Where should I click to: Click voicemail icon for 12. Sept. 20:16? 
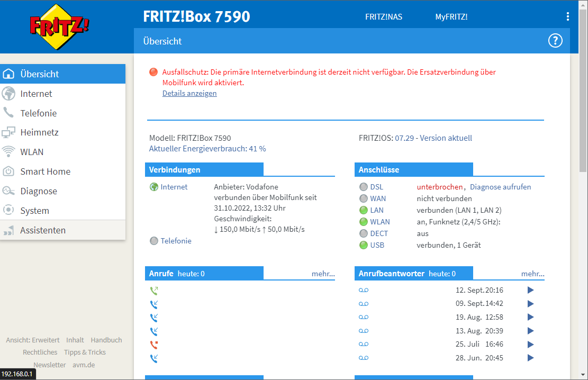point(364,290)
